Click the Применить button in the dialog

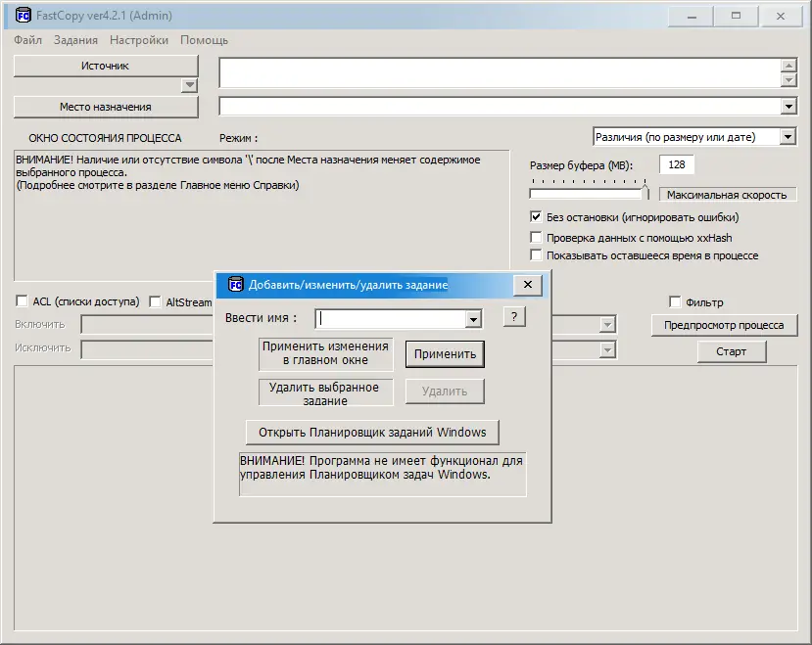(445, 354)
